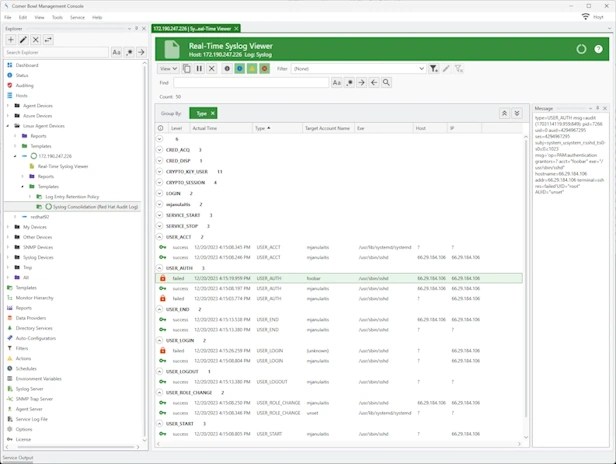Sort by the Type column header

click(x=277, y=128)
